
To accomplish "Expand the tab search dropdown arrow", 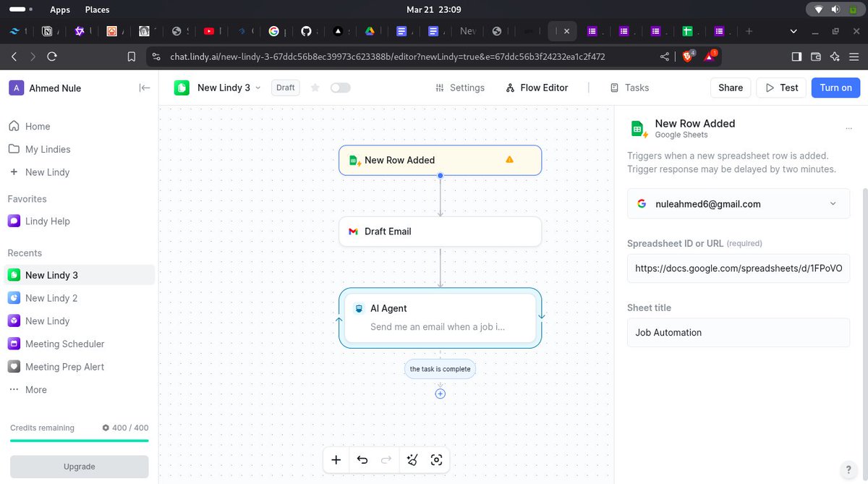I will (x=793, y=31).
